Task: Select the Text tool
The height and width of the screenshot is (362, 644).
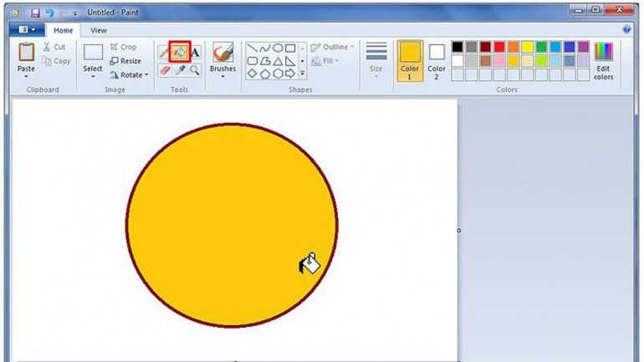Action: click(196, 52)
